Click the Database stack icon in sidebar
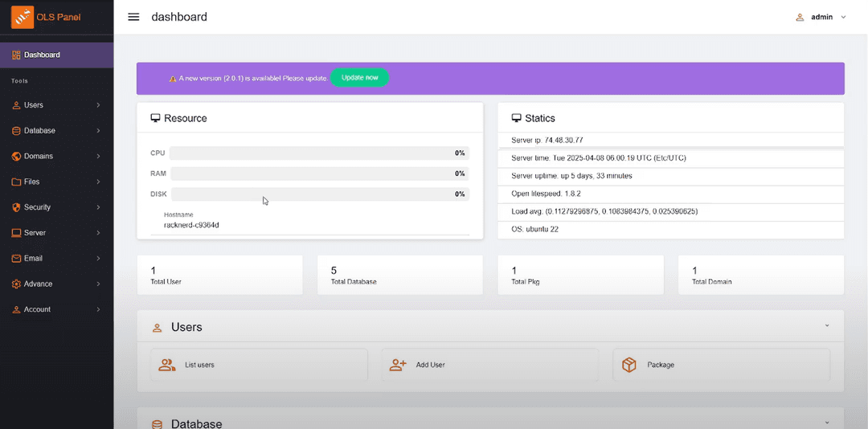The height and width of the screenshot is (429, 868). 16,131
